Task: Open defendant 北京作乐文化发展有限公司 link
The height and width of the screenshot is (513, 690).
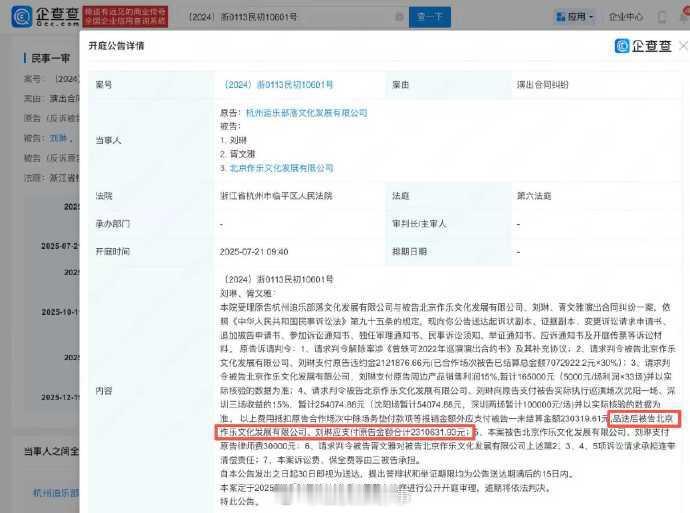Action: point(281,168)
